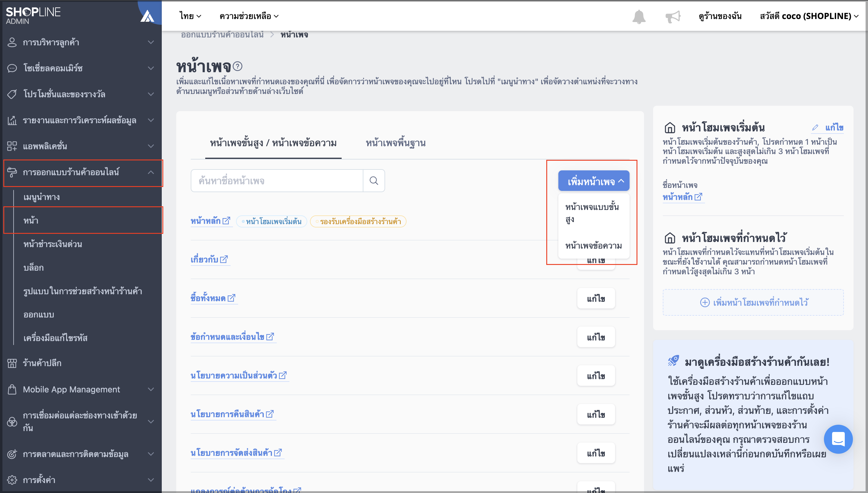Click the SHOPLINE logo triangle icon
Screen dimensions: 868x493
pyautogui.click(x=147, y=16)
